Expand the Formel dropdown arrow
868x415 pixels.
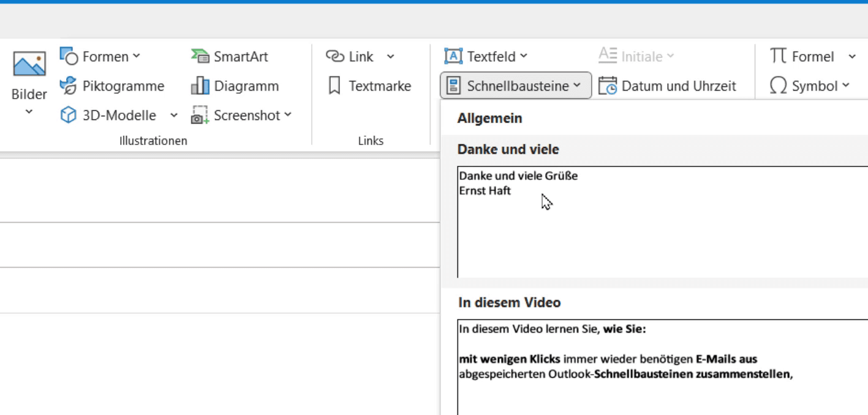[x=851, y=56]
